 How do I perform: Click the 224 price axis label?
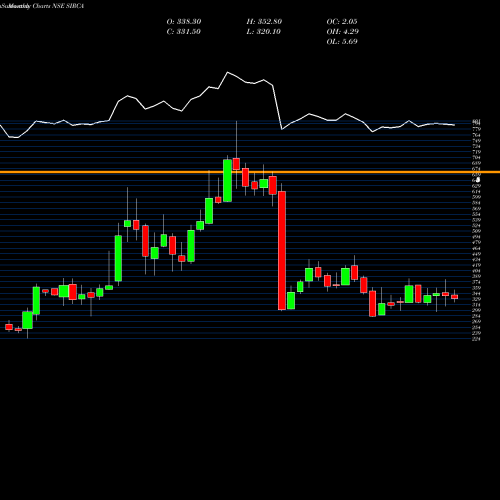pyautogui.click(x=476, y=339)
